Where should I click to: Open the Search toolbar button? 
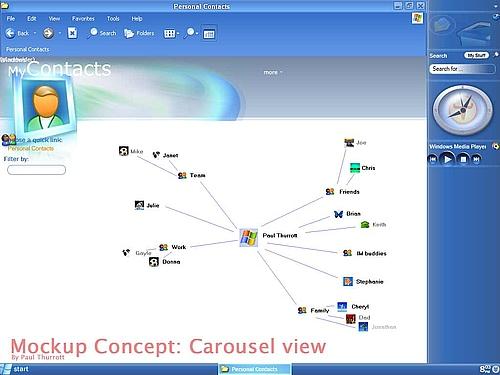(x=102, y=33)
